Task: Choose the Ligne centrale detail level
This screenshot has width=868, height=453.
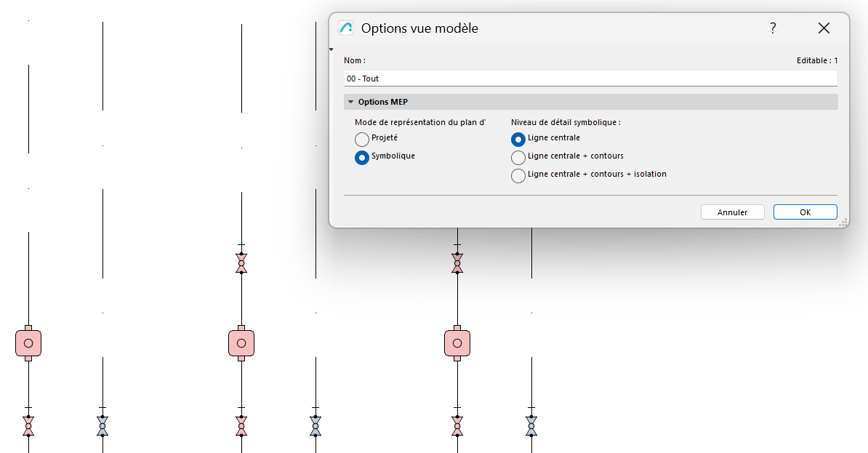Action: (518, 139)
